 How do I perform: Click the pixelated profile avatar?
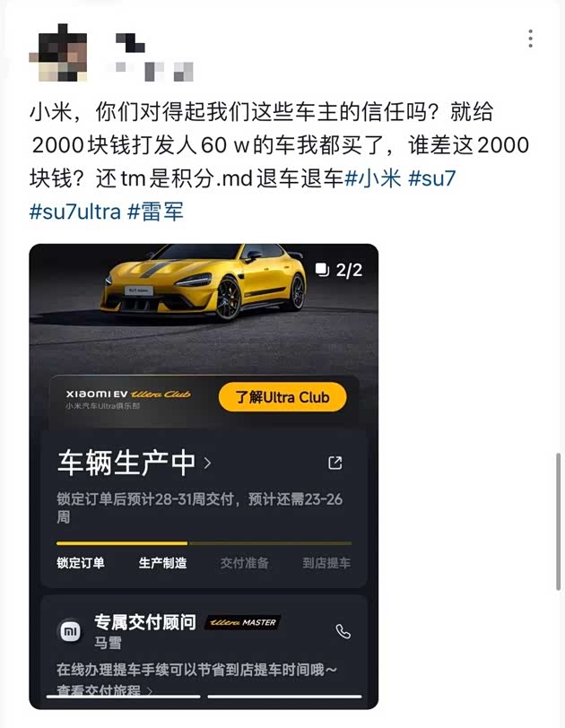click(59, 53)
